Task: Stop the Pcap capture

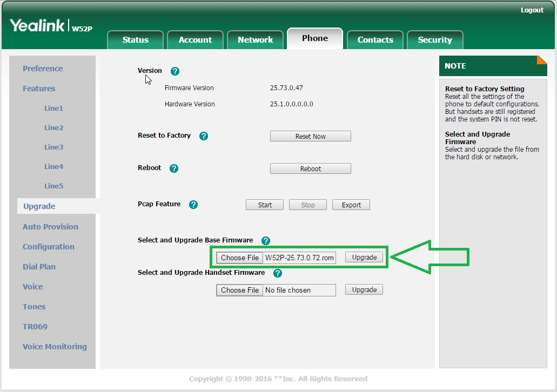Action: (x=308, y=205)
